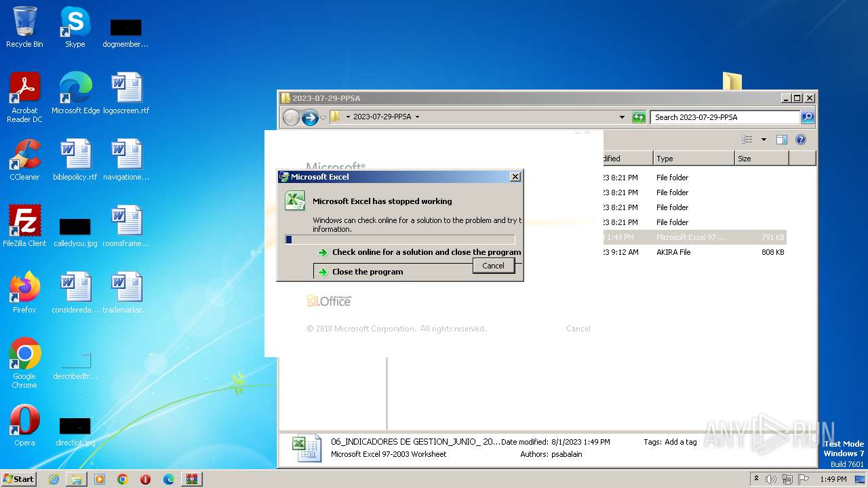This screenshot has height=488, width=868.
Task: Show hidden system tray icons
Action: tap(756, 479)
